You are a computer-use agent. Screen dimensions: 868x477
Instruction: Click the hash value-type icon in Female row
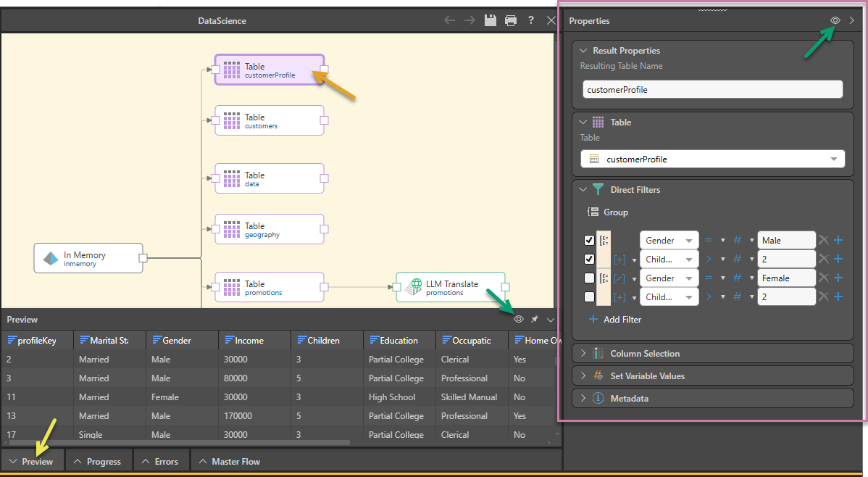(738, 278)
